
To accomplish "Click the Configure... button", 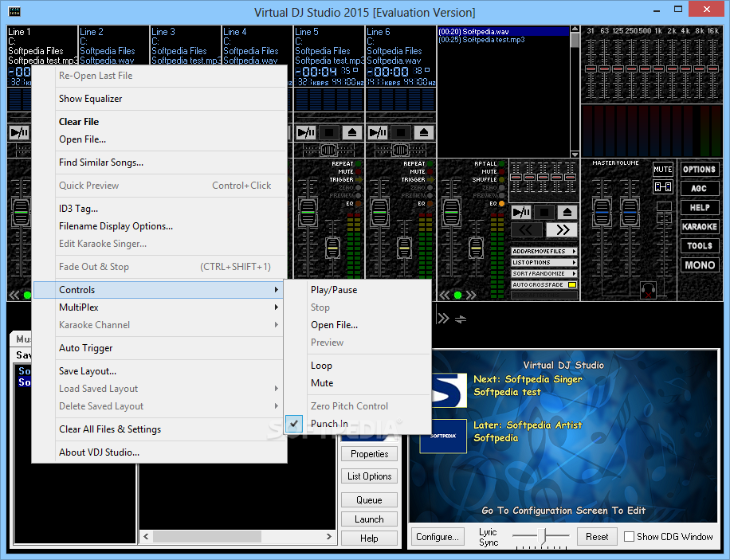I will (x=438, y=537).
